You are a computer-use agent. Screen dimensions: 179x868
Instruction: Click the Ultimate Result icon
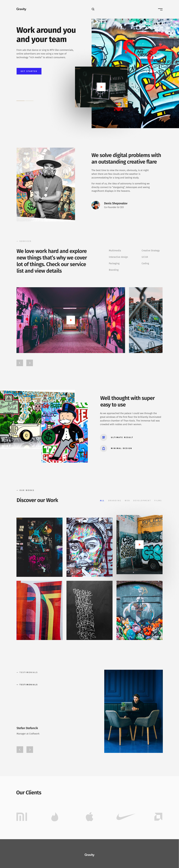pos(103,437)
